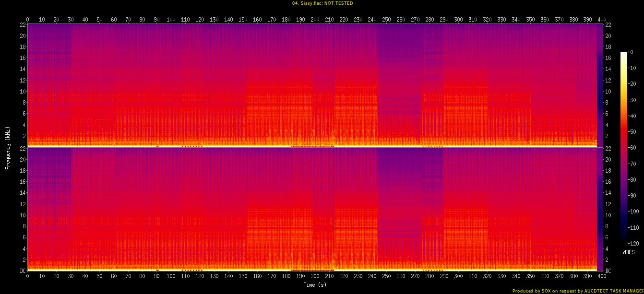Select the 100 tick on the top time axis
The height and width of the screenshot is (294, 644).
click(171, 20)
